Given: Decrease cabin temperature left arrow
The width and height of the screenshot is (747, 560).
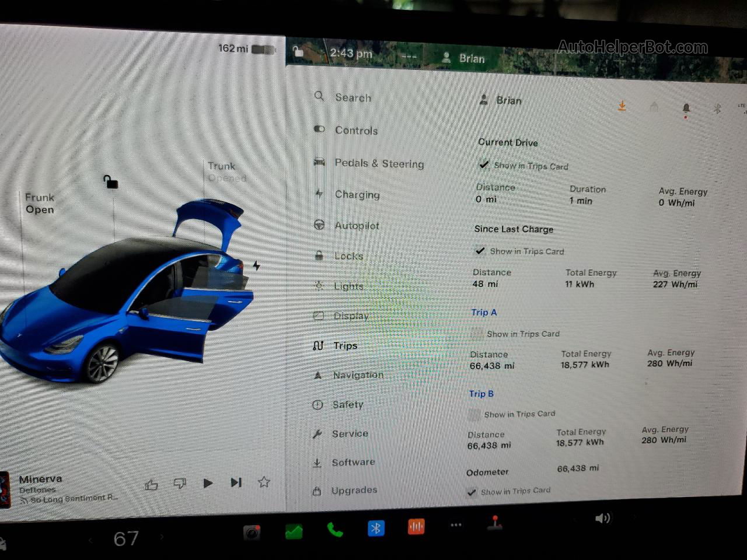Looking at the screenshot, I should click(90, 540).
